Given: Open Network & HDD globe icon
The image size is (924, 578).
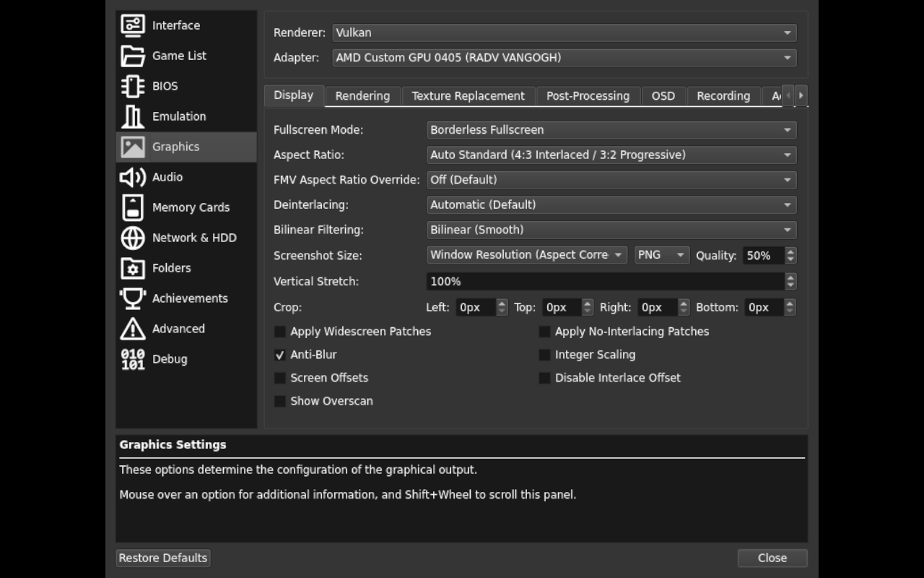Looking at the screenshot, I should coord(133,238).
